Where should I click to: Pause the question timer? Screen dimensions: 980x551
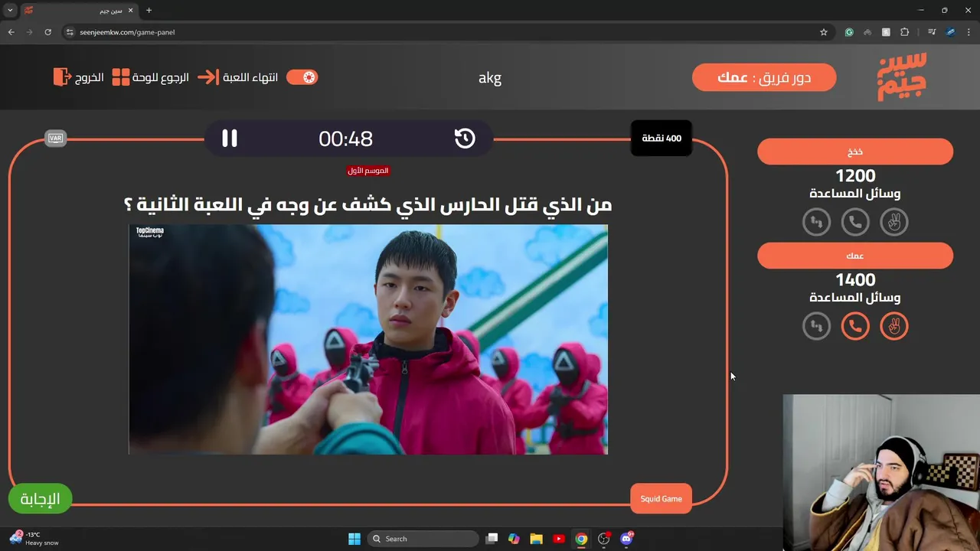click(230, 139)
